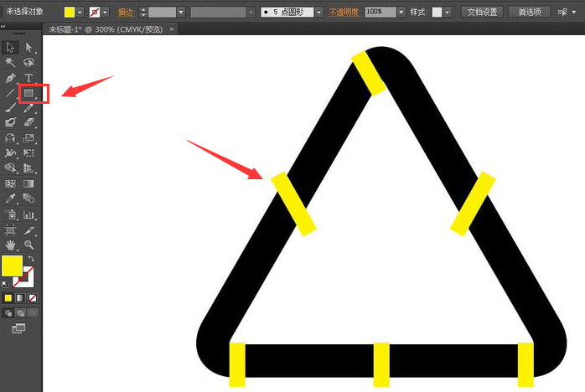Switch to the 未标题-1 document tab

106,29
